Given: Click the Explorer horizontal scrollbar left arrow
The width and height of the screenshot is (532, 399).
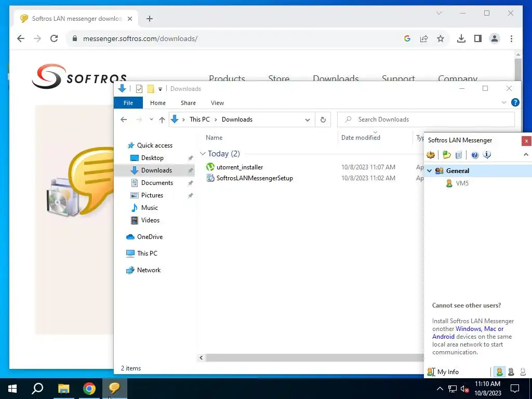Looking at the screenshot, I should tap(201, 357).
